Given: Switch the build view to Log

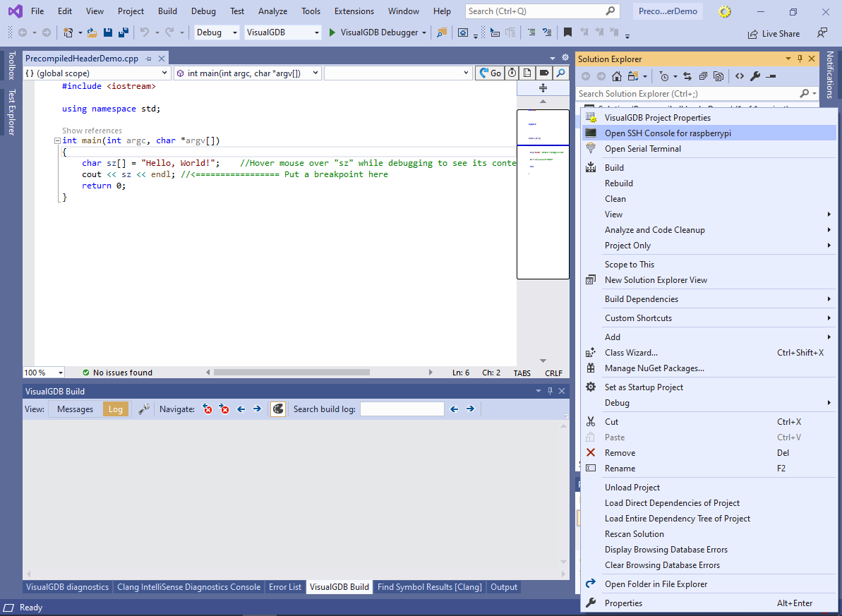Looking at the screenshot, I should 116,409.
